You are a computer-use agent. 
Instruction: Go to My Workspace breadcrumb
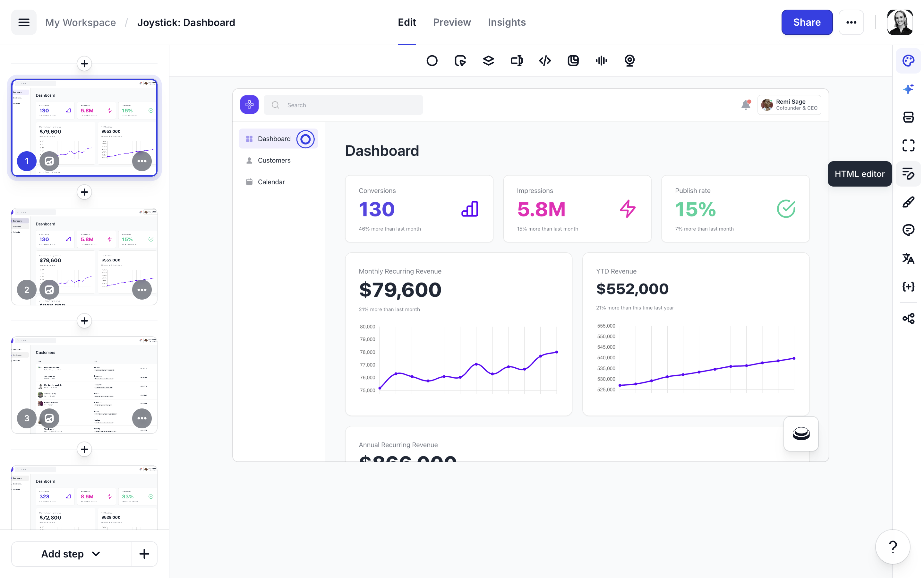click(80, 22)
